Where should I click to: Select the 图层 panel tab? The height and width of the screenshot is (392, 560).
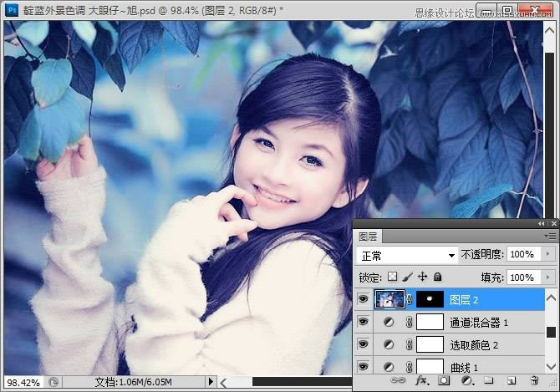tap(369, 237)
